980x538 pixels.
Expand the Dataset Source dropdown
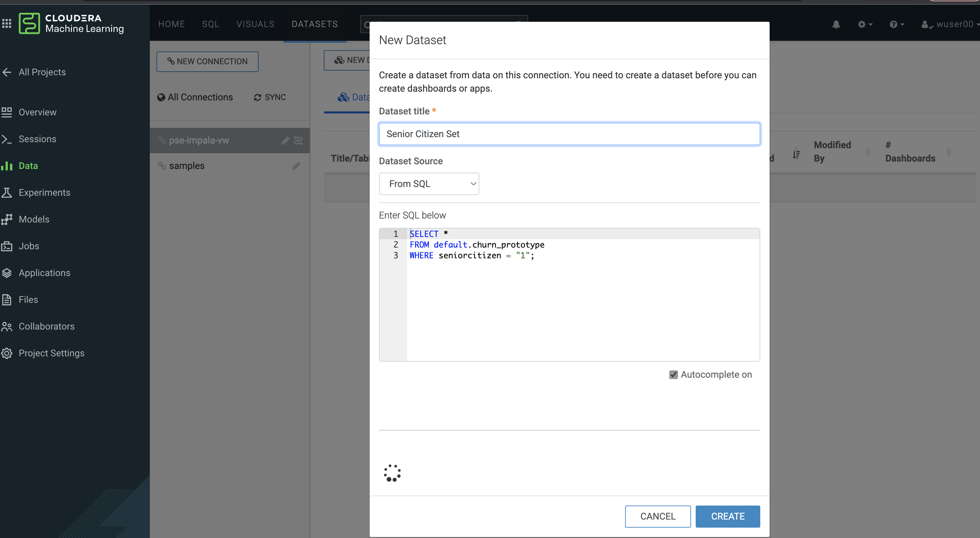coord(429,184)
